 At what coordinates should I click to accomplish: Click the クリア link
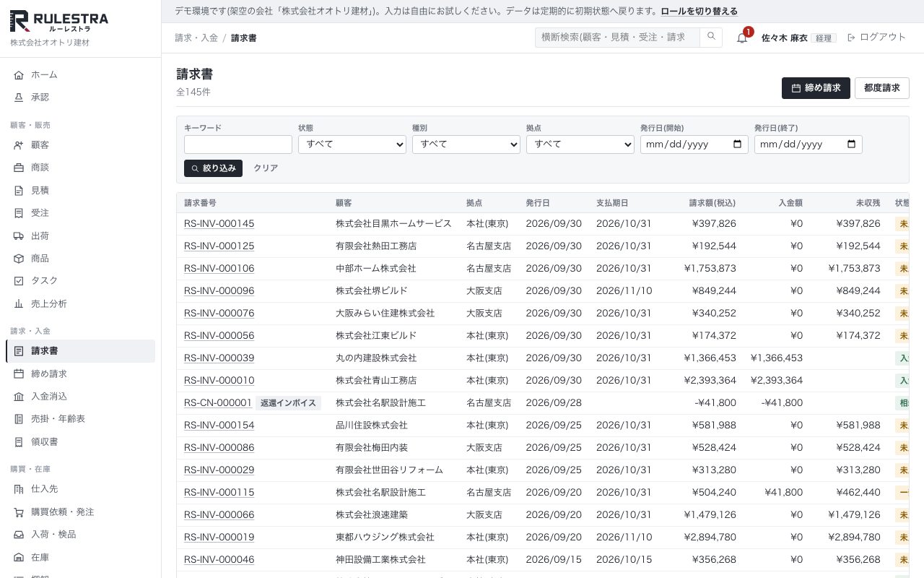(266, 168)
